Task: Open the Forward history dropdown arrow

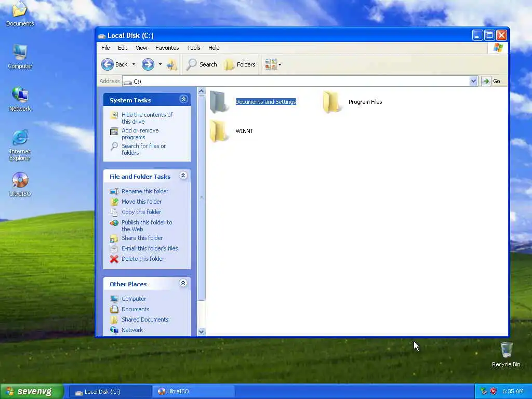Action: (x=160, y=64)
